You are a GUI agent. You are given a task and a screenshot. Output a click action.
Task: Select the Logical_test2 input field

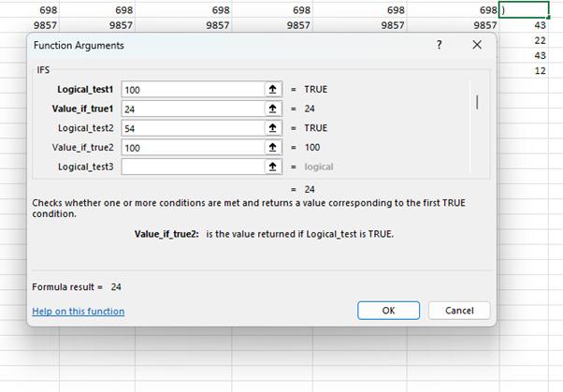193,128
